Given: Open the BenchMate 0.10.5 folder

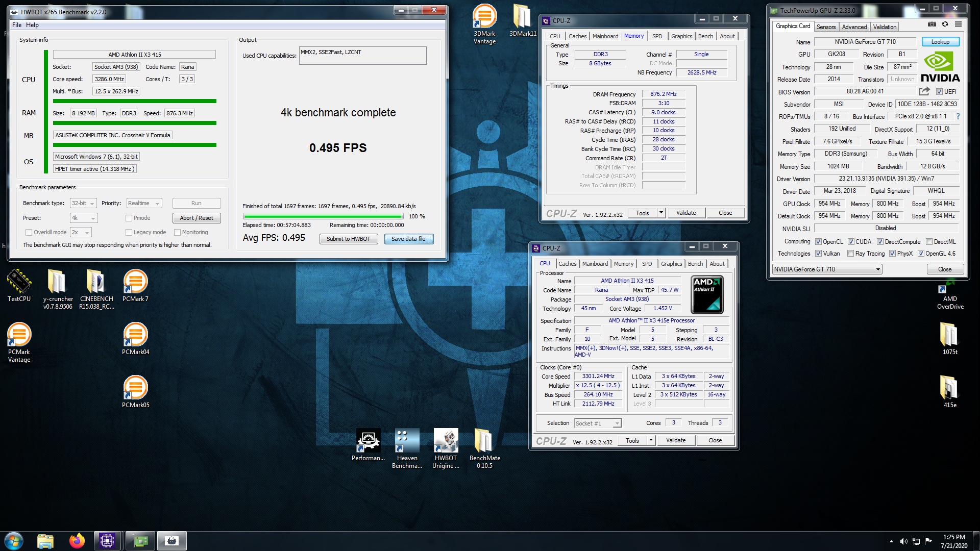Looking at the screenshot, I should tap(484, 448).
